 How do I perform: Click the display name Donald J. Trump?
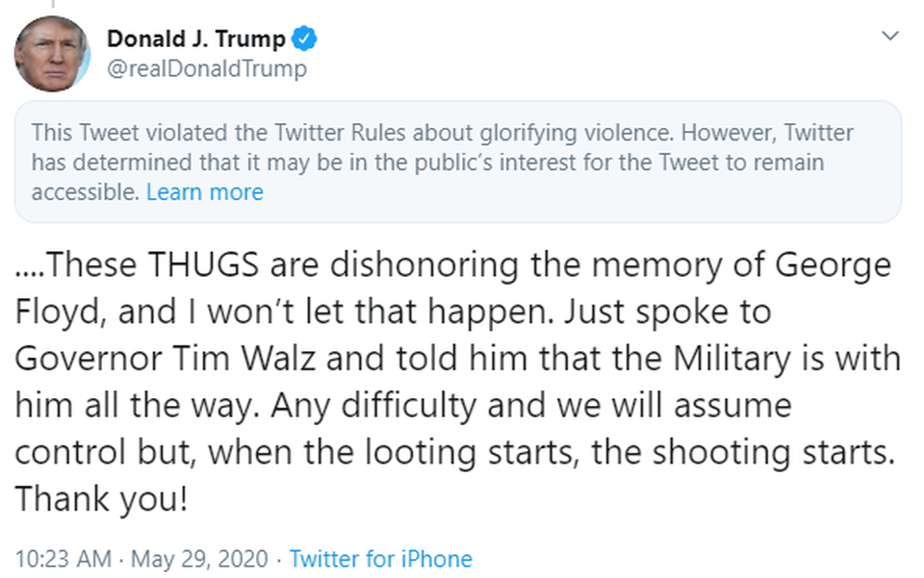[195, 38]
